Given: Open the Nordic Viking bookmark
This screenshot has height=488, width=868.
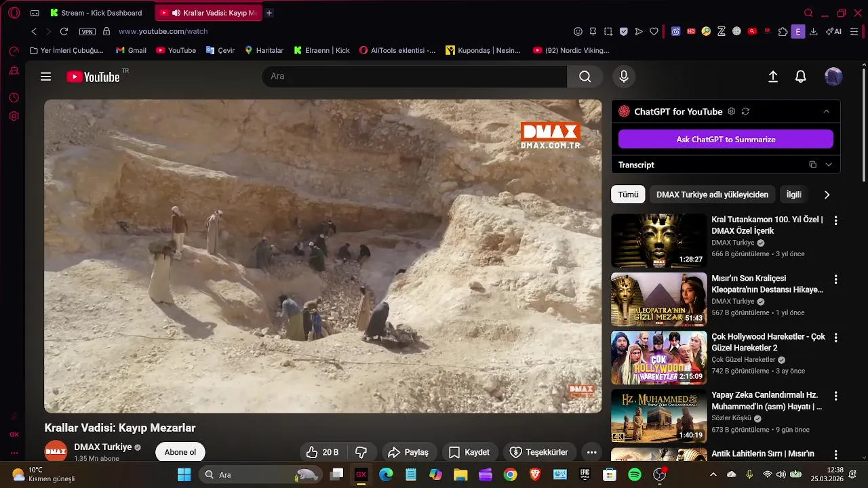Looking at the screenshot, I should click(x=571, y=50).
